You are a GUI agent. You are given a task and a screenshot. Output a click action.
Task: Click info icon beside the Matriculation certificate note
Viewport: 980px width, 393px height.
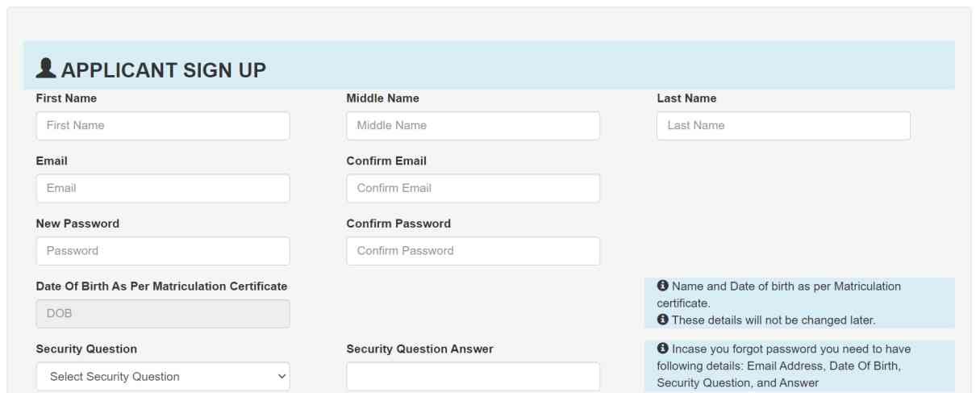(x=663, y=286)
